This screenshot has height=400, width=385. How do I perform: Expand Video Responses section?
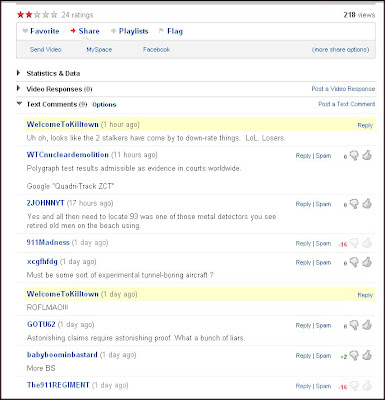pyautogui.click(x=55, y=89)
